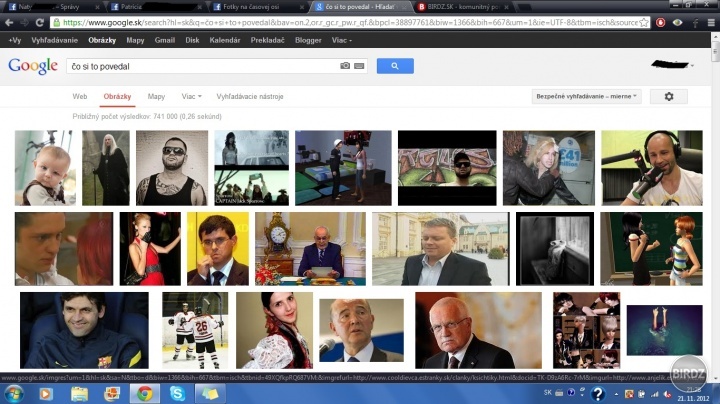Screen dimensions: 720x404
Task: Click the eye extension icon in the toolbar
Action: [x=677, y=22]
